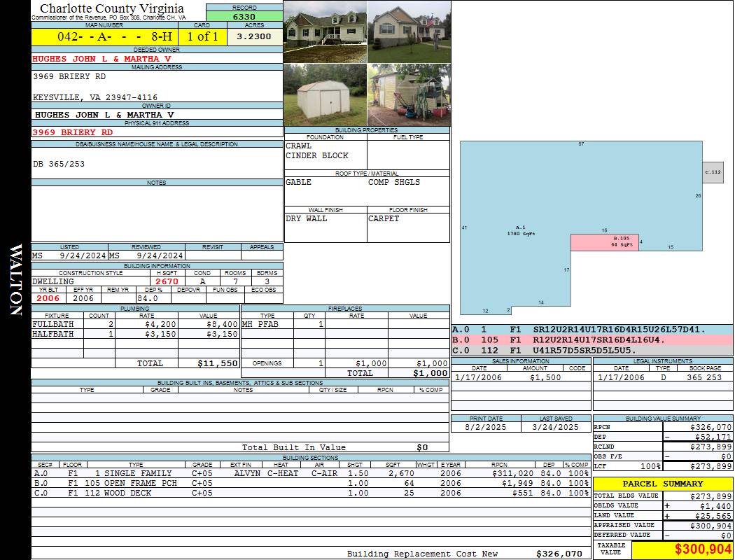Click the red 2670 square footage value
The height and width of the screenshot is (560, 735).
[x=167, y=281]
